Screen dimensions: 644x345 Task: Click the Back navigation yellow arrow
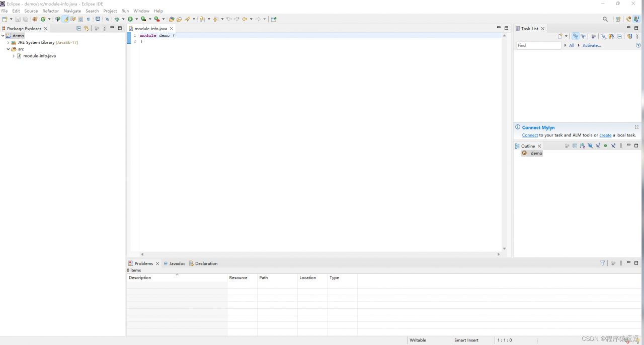245,19
